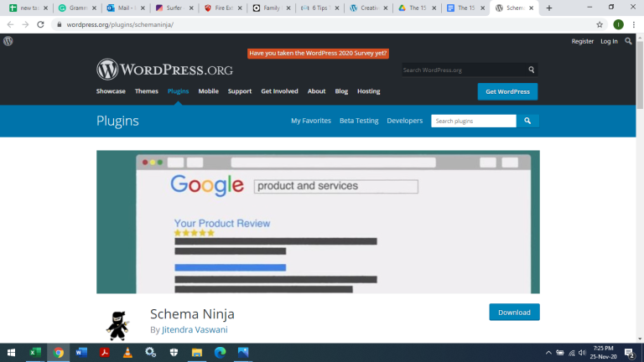The width and height of the screenshot is (644, 362).
Task: Open notification center icon
Action: coord(629,353)
